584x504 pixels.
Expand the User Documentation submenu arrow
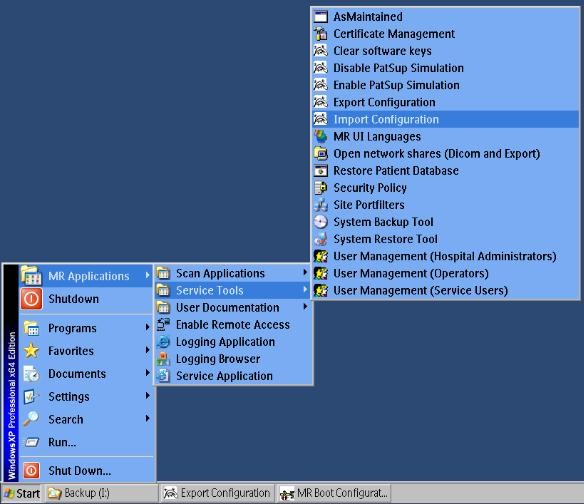(x=305, y=307)
